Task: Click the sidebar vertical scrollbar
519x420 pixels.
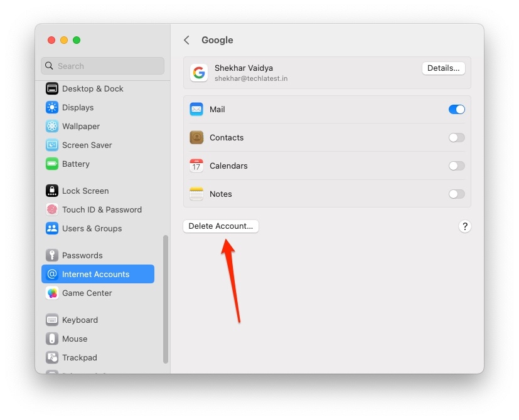Action: point(166,299)
